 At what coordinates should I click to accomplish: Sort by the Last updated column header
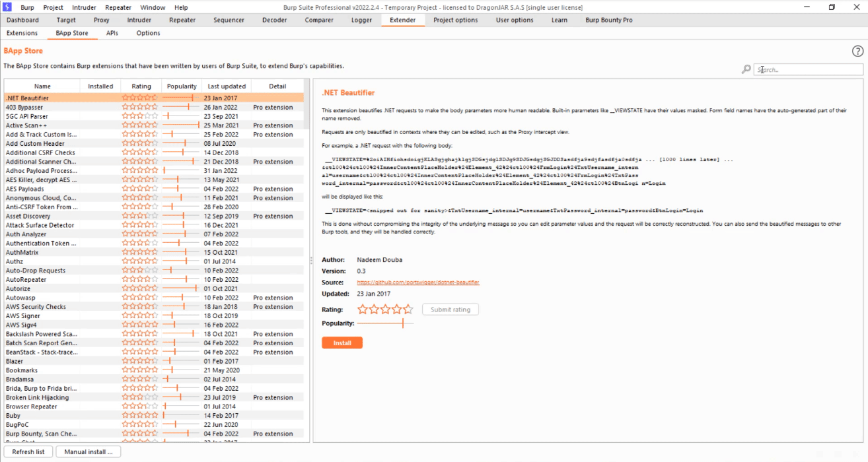point(227,86)
